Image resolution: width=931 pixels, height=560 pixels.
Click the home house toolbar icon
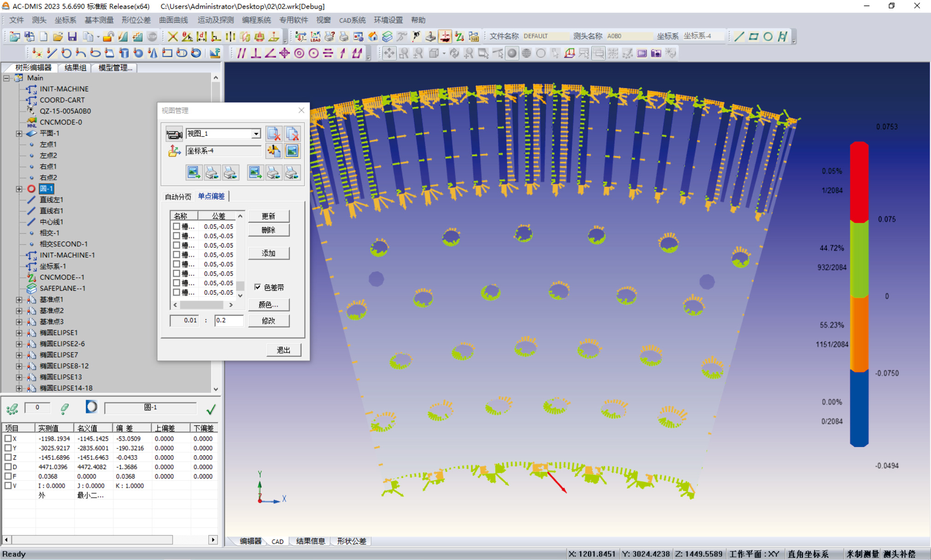[373, 36]
